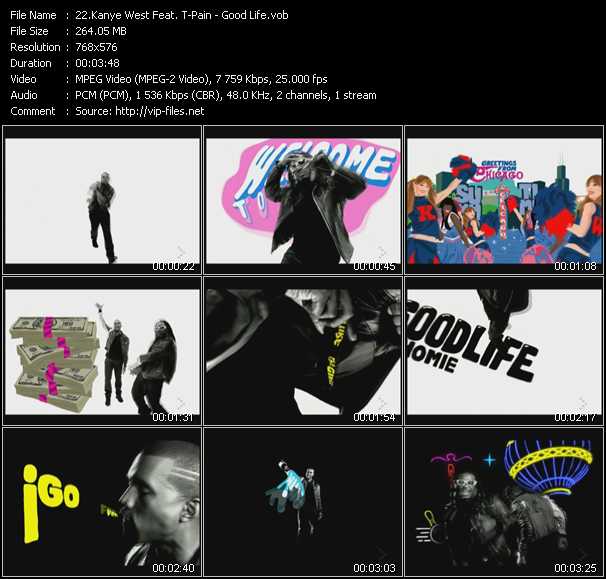This screenshot has width=606, height=579.
Task: Click the 'Video' label
Action: [23, 79]
